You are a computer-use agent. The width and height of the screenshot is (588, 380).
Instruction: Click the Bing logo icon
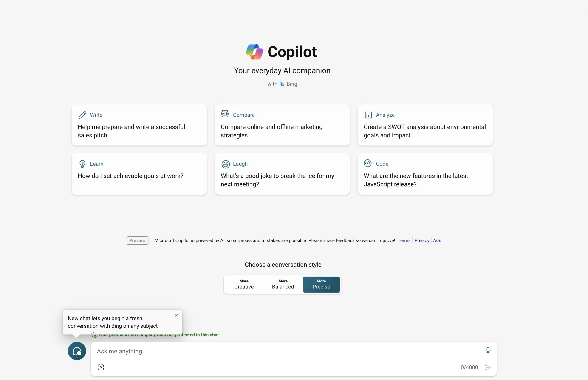click(282, 84)
